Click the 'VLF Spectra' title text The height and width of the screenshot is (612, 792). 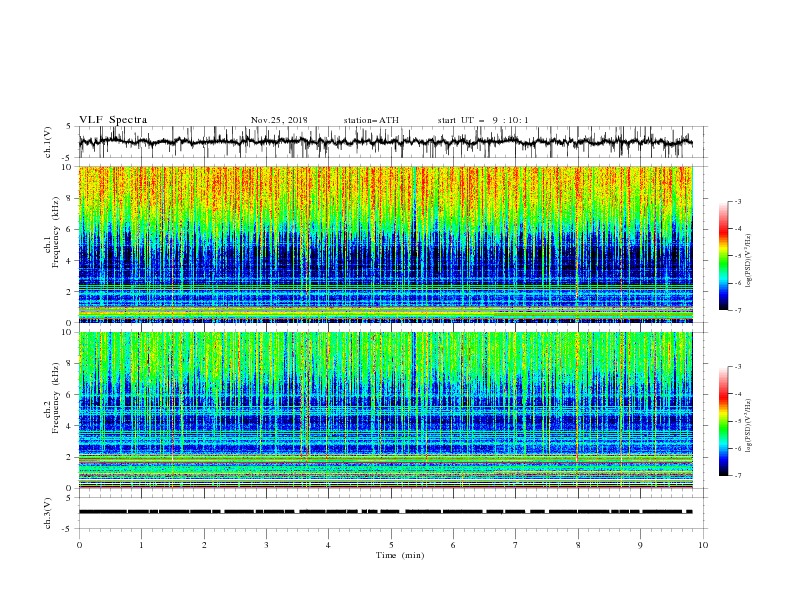(113, 120)
